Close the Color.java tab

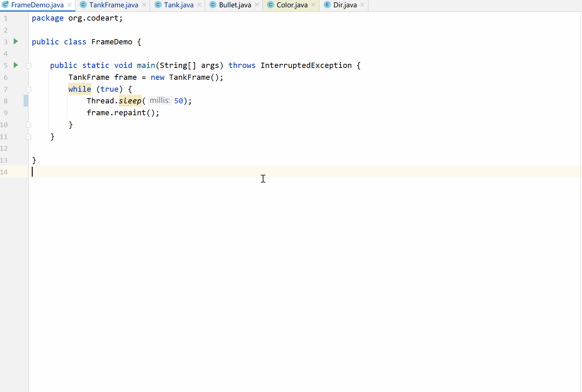[313, 5]
